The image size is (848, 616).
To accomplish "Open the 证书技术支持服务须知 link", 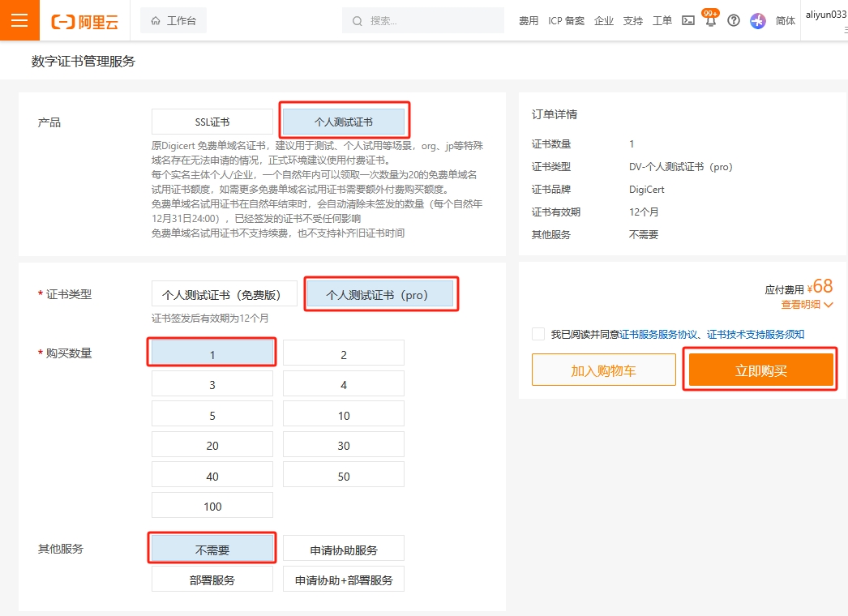I will (x=756, y=334).
